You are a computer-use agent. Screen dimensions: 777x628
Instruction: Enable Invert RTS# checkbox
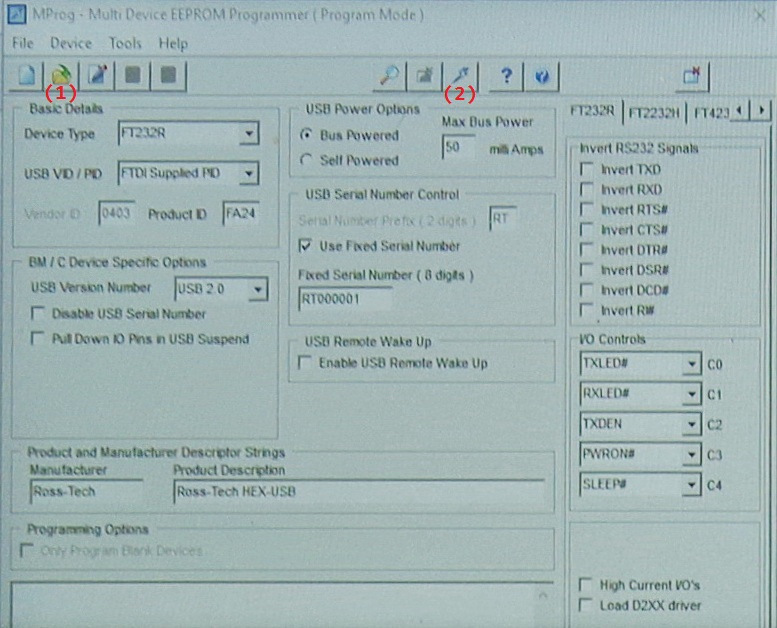[587, 210]
